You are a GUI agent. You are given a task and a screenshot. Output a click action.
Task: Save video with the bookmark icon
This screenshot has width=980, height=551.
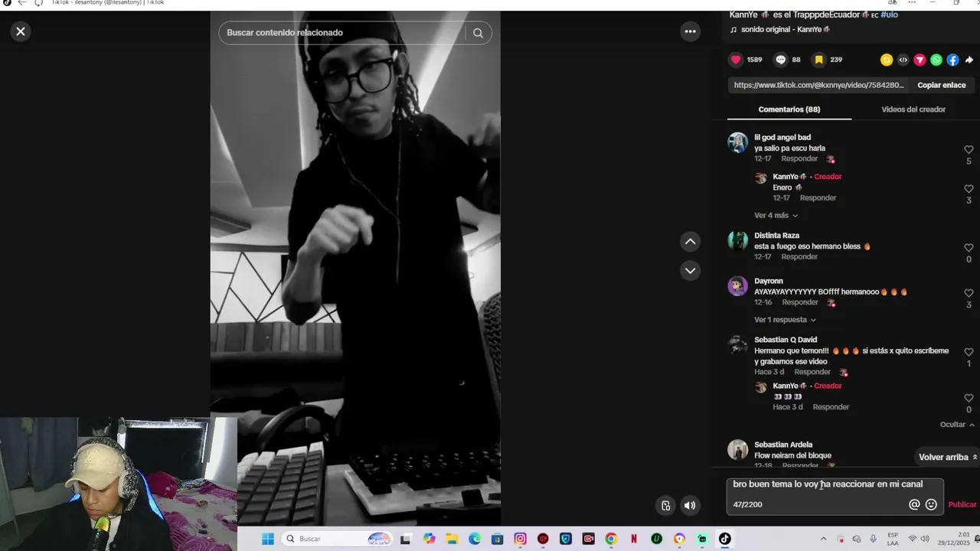pos(818,60)
